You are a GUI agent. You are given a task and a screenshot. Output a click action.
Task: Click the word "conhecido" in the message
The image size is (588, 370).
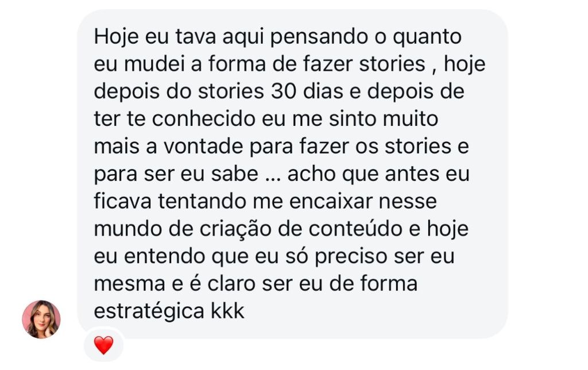pos(204,118)
